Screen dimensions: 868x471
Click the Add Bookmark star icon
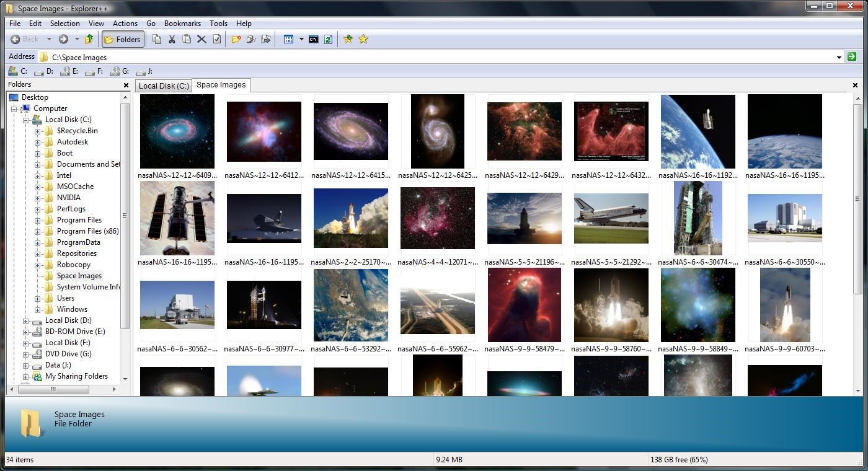pos(348,39)
